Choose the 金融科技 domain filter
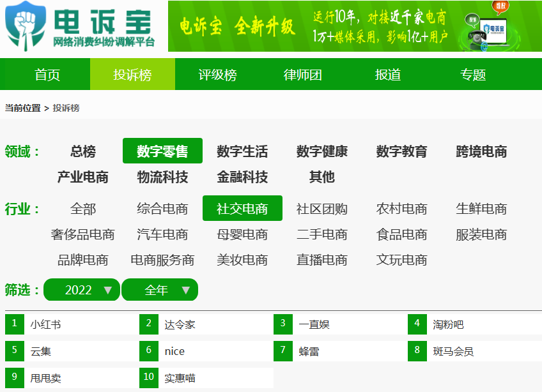The image size is (542, 392). [242, 177]
